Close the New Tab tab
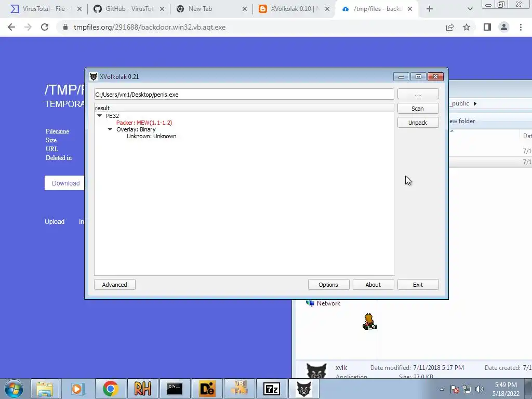 click(x=245, y=9)
